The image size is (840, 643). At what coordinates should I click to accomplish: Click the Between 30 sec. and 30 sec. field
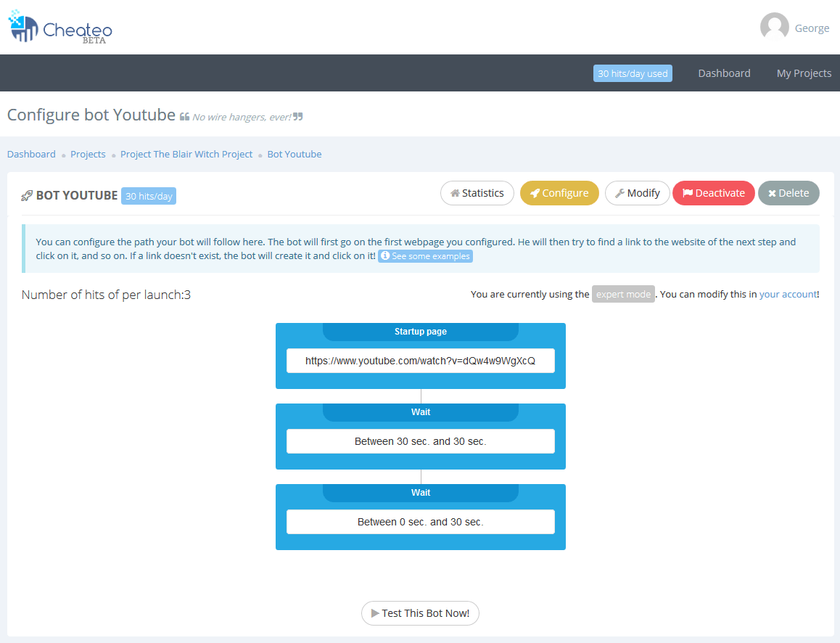click(x=421, y=441)
